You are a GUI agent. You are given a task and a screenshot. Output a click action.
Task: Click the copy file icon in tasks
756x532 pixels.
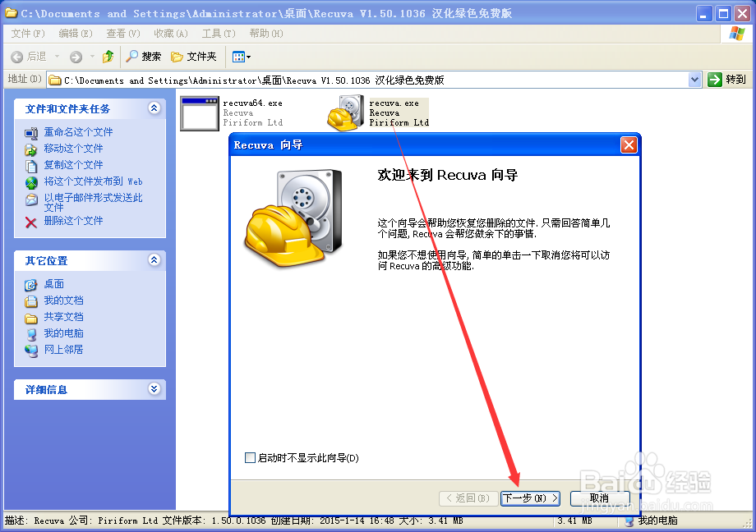pos(31,166)
